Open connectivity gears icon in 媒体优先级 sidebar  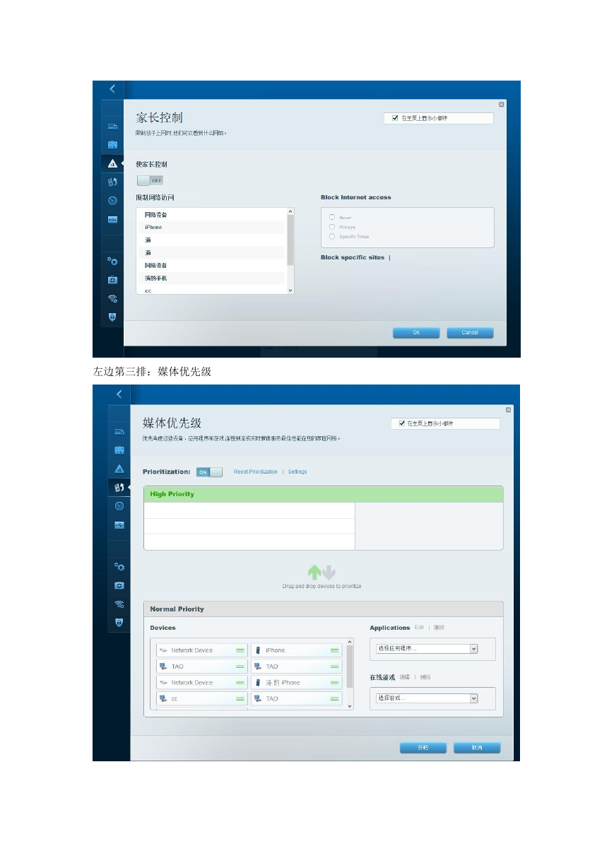click(119, 566)
